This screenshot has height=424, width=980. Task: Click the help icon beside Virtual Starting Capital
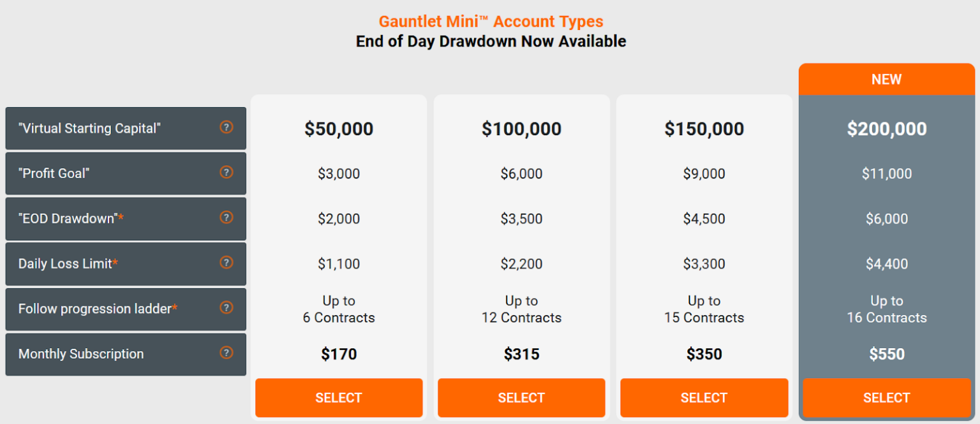point(226,128)
